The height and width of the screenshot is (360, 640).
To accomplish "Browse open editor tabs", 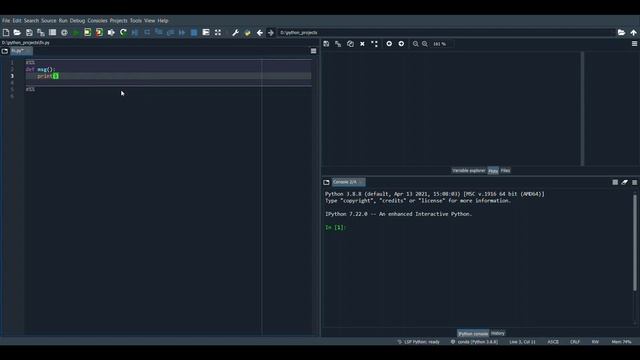I will click(x=4, y=51).
